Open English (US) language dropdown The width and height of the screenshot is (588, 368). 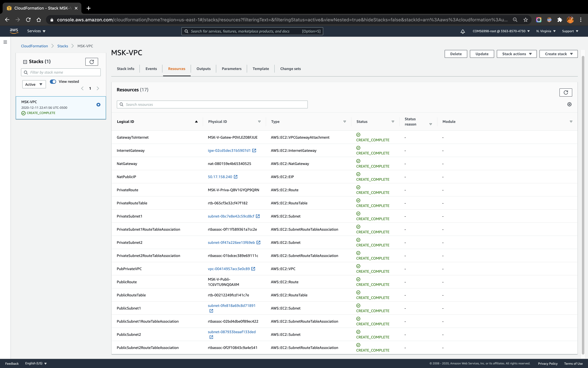click(36, 363)
